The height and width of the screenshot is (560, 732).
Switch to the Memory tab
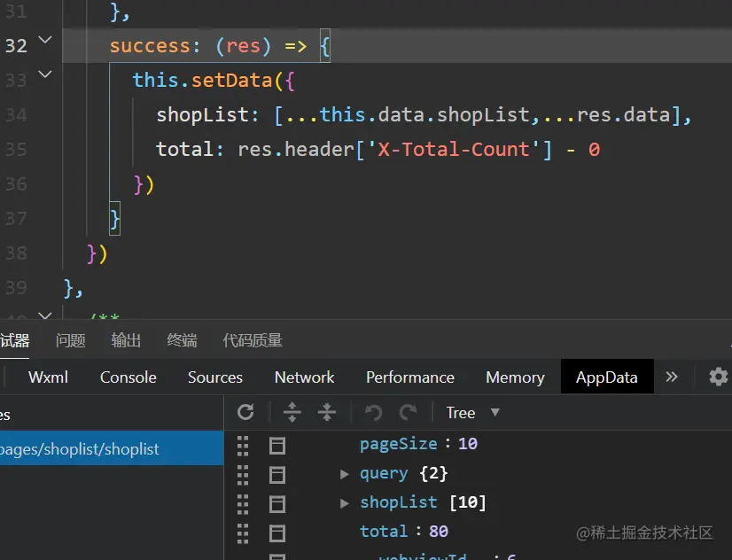pyautogui.click(x=515, y=377)
